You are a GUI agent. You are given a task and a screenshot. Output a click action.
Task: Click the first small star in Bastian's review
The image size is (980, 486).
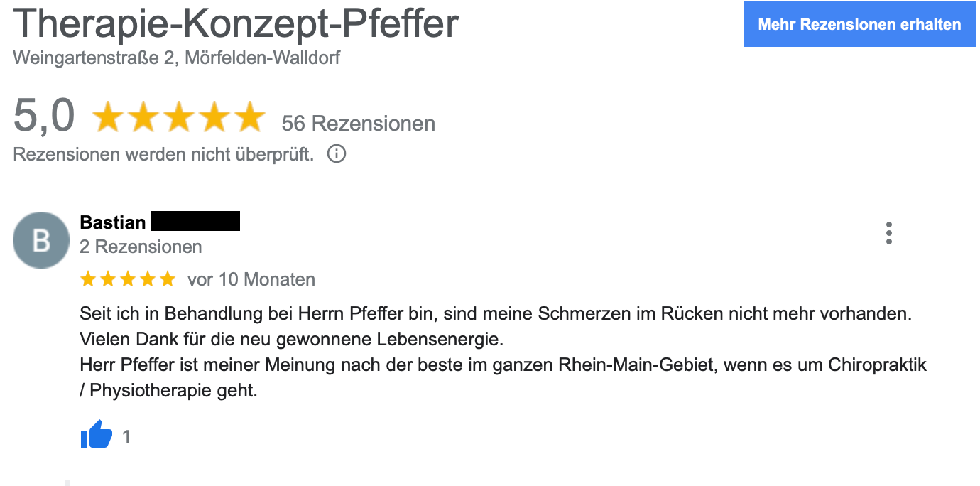(88, 279)
